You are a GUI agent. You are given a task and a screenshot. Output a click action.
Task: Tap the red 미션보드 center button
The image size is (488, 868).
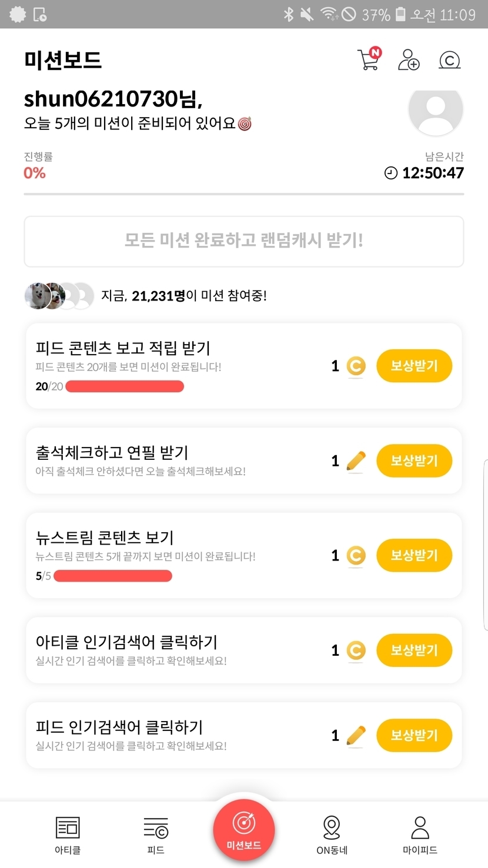click(x=243, y=829)
